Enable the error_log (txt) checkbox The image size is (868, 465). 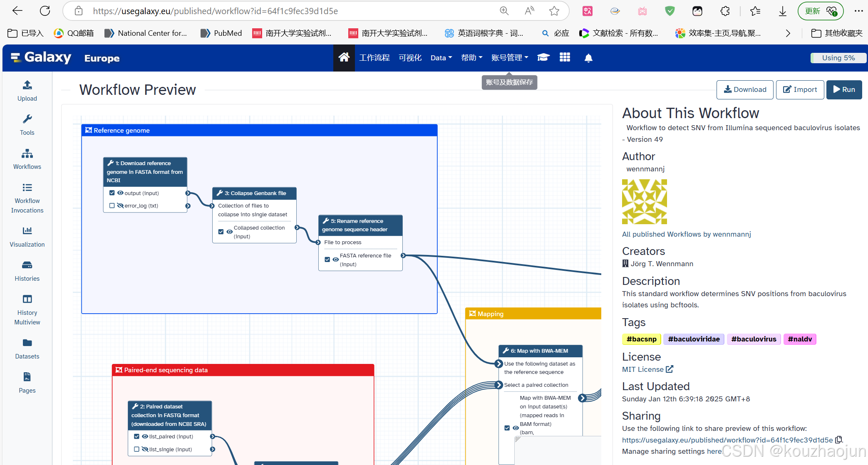112,205
